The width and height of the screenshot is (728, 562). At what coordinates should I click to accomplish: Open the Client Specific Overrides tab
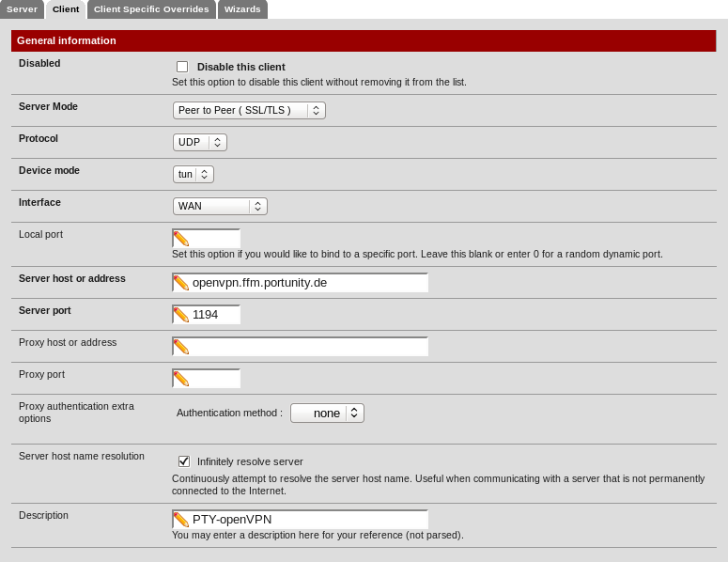click(x=151, y=9)
